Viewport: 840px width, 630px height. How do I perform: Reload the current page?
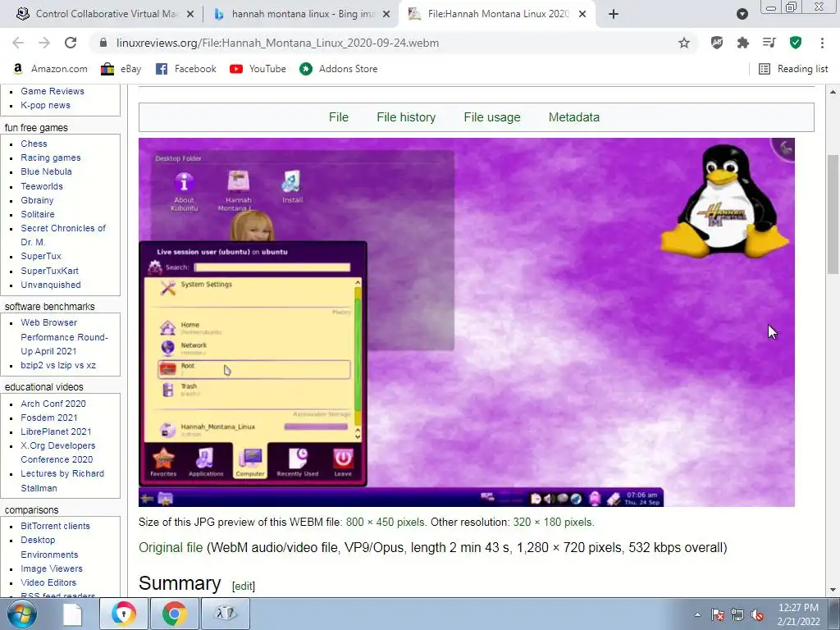tap(71, 43)
